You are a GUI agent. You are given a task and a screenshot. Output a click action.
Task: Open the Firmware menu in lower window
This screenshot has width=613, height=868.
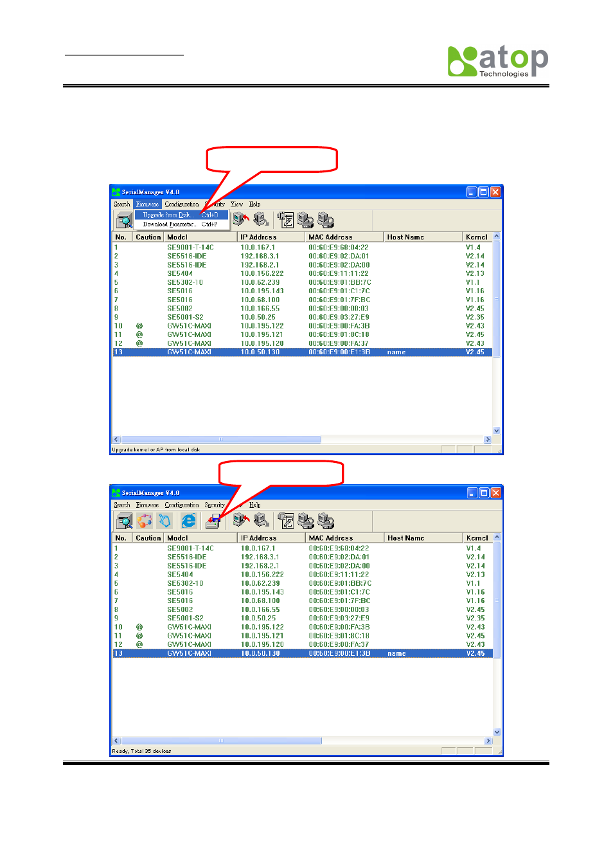[x=147, y=505]
